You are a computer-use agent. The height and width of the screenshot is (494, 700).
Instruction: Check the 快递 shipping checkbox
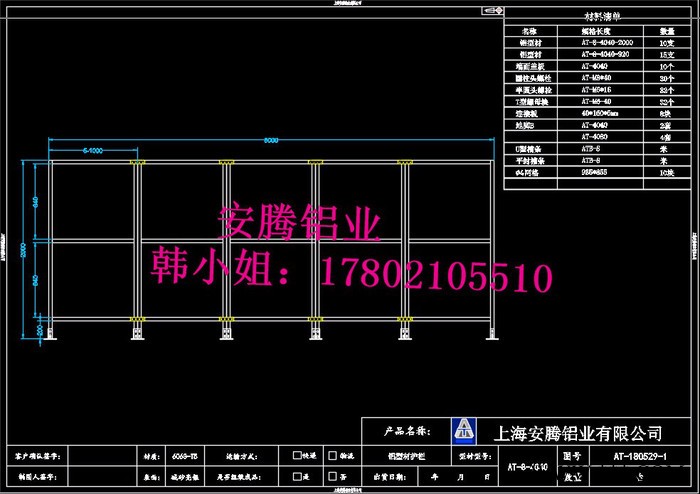pos(297,455)
